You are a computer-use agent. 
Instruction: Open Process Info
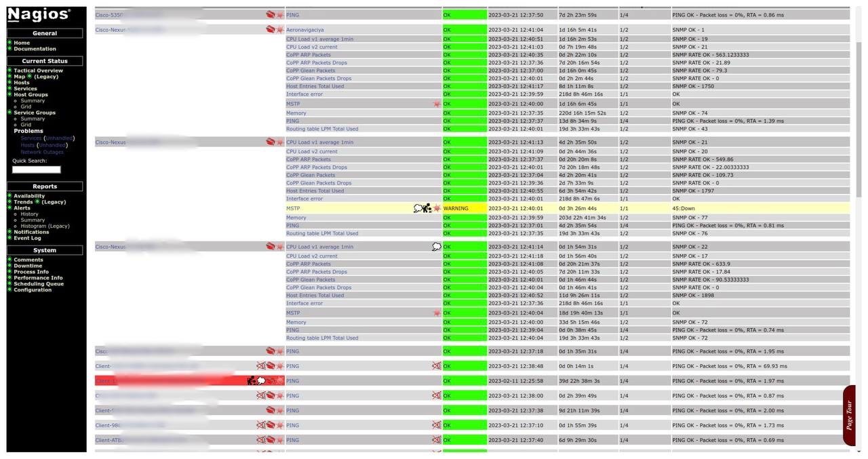pyautogui.click(x=31, y=272)
